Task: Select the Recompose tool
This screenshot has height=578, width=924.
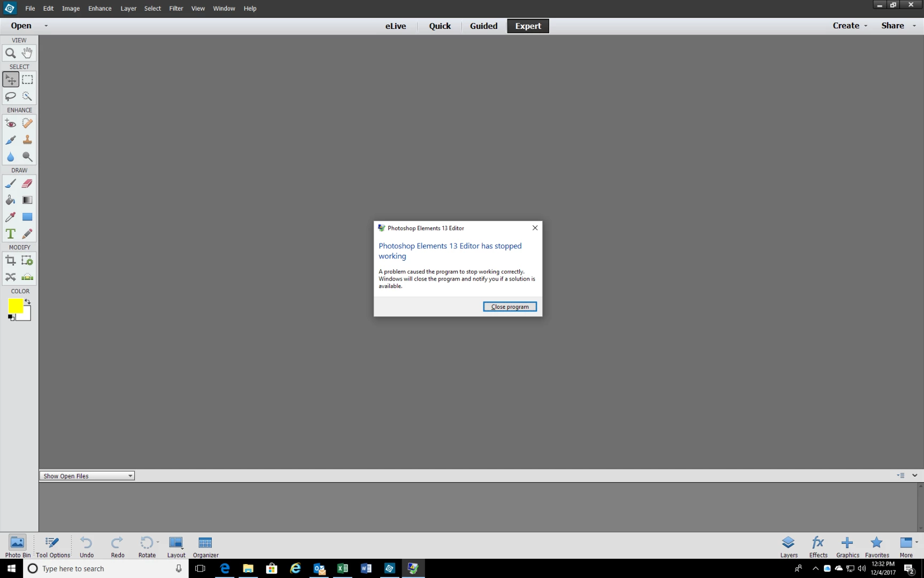Action: pos(27,261)
